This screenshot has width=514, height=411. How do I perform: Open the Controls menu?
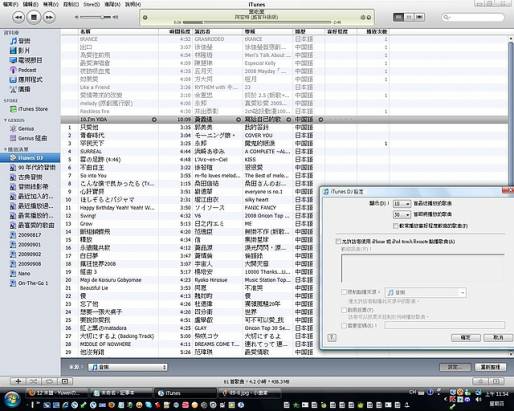pyautogui.click(x=71, y=4)
